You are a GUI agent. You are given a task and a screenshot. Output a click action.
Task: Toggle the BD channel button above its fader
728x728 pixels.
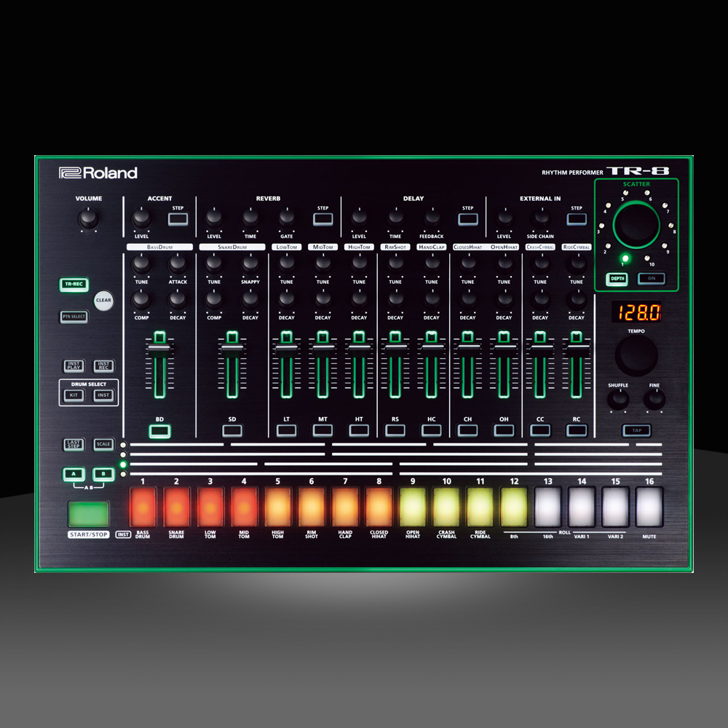tap(160, 431)
